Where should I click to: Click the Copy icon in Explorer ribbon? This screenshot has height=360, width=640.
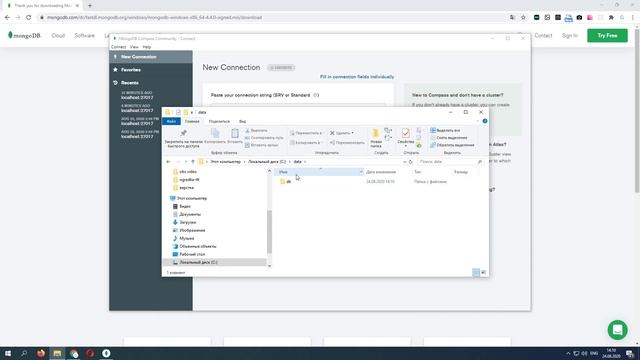coord(215,133)
